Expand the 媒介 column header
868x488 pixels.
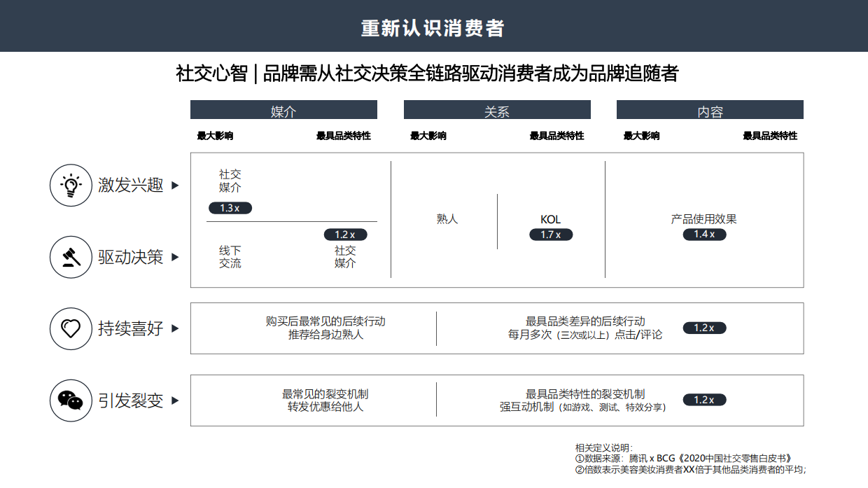click(283, 110)
